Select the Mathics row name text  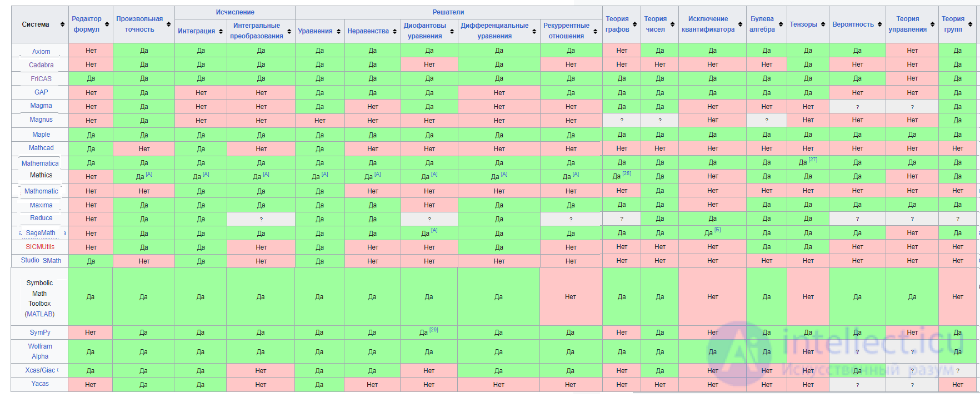(41, 175)
